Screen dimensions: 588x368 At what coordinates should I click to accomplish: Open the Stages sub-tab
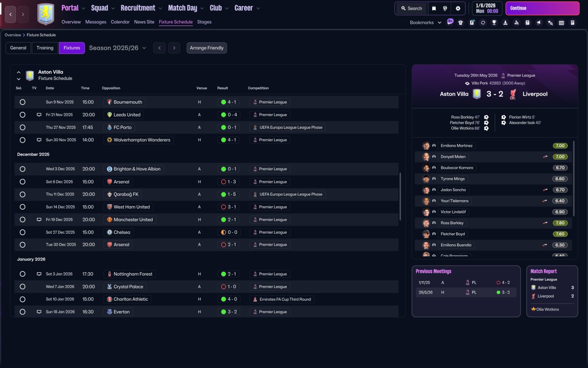click(x=204, y=22)
